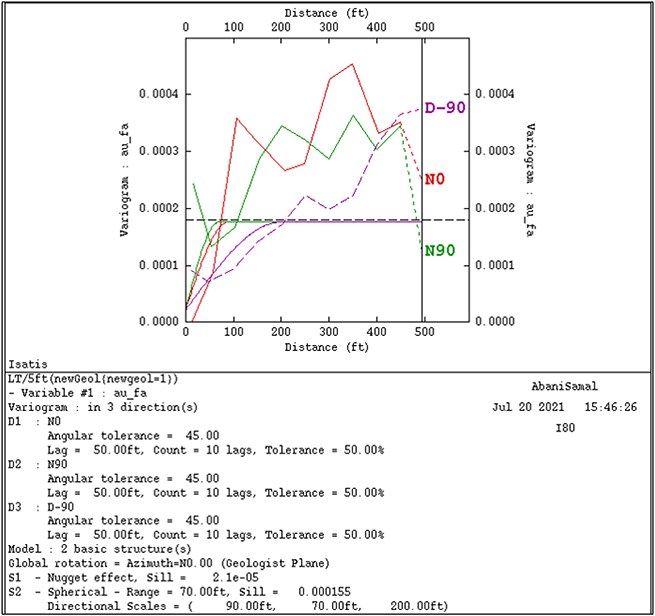655x616 pixels.
Task: Click the I80 project label
Action: (565, 428)
